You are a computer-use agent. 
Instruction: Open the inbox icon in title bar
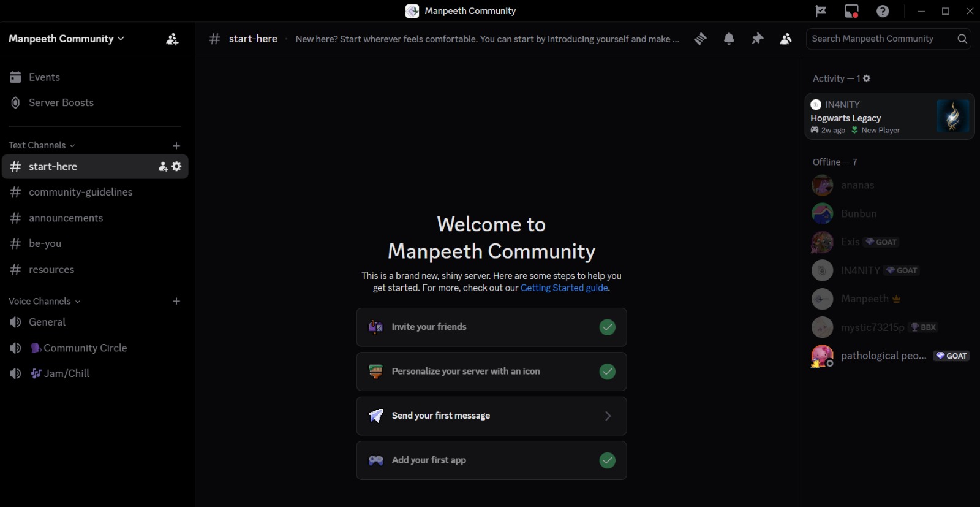click(x=851, y=11)
